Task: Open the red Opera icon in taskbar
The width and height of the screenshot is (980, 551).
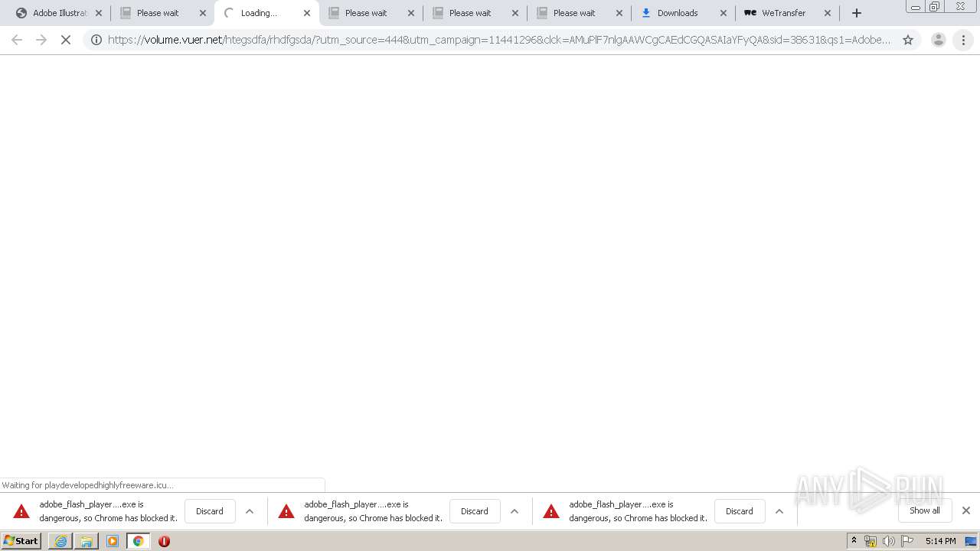Action: pyautogui.click(x=164, y=541)
